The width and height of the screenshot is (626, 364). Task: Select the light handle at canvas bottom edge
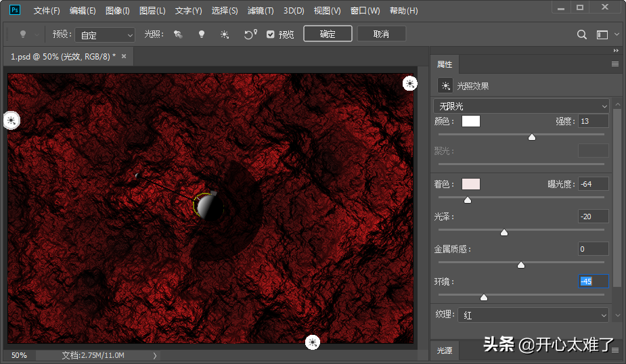(x=312, y=343)
